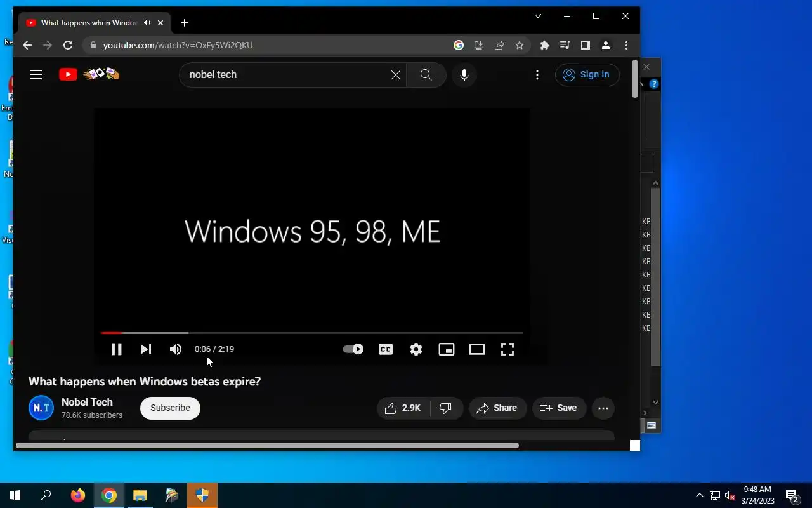
Task: Click the address bar URL
Action: [178, 45]
